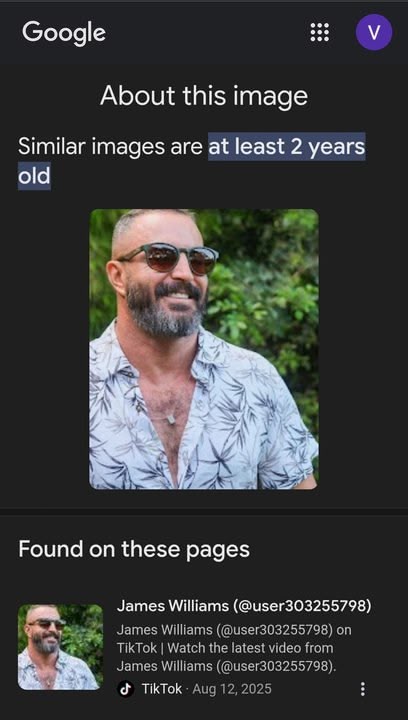Click the small thumbnail beside the TikTok result
Viewport: 408px width, 720px height.
point(60,647)
